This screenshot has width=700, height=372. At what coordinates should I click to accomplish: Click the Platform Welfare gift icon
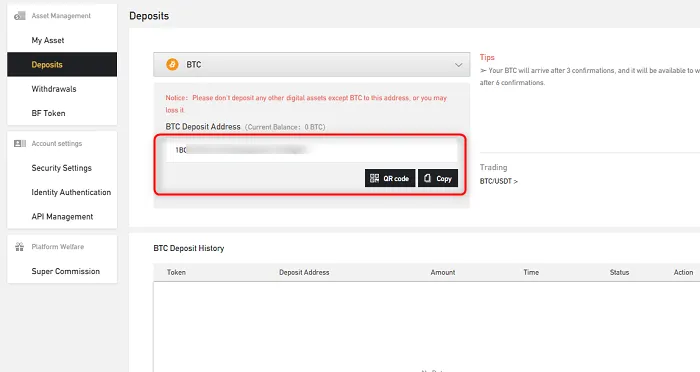20,247
